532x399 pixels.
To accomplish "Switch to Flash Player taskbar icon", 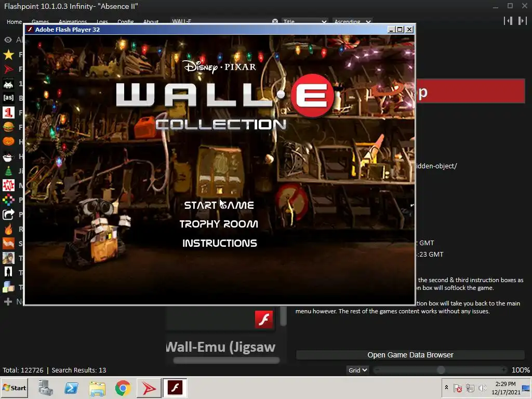I will click(175, 388).
